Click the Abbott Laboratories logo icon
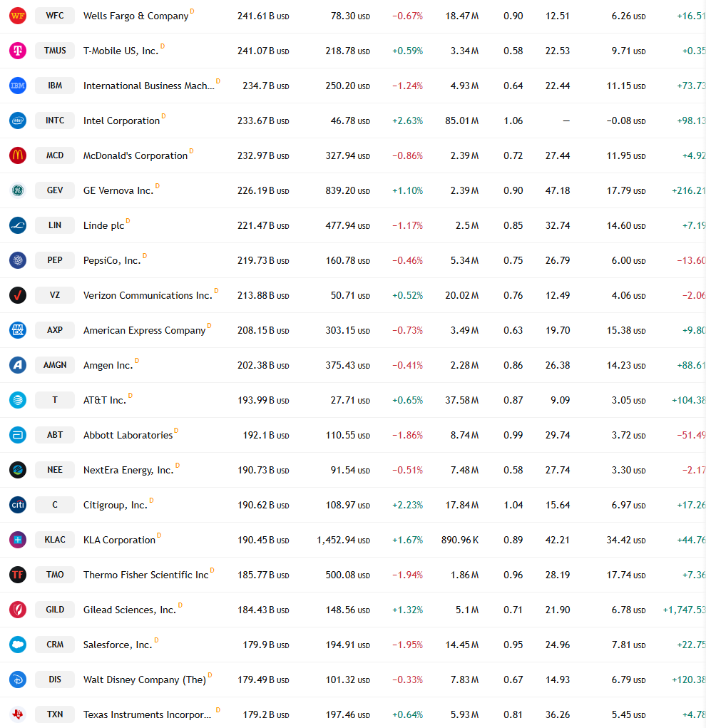This screenshot has height=728, width=706. coord(18,435)
